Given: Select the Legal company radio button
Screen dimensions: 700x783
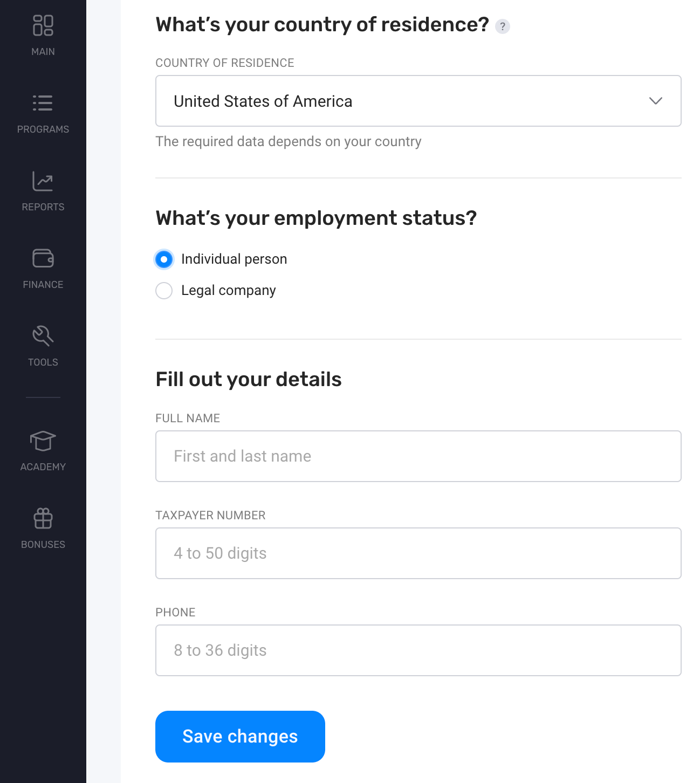Looking at the screenshot, I should [x=164, y=291].
